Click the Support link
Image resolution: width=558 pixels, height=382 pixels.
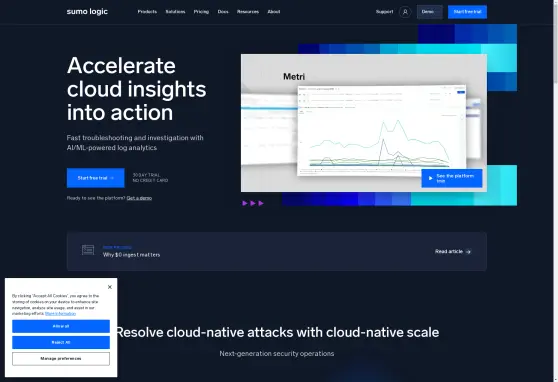coord(385,12)
